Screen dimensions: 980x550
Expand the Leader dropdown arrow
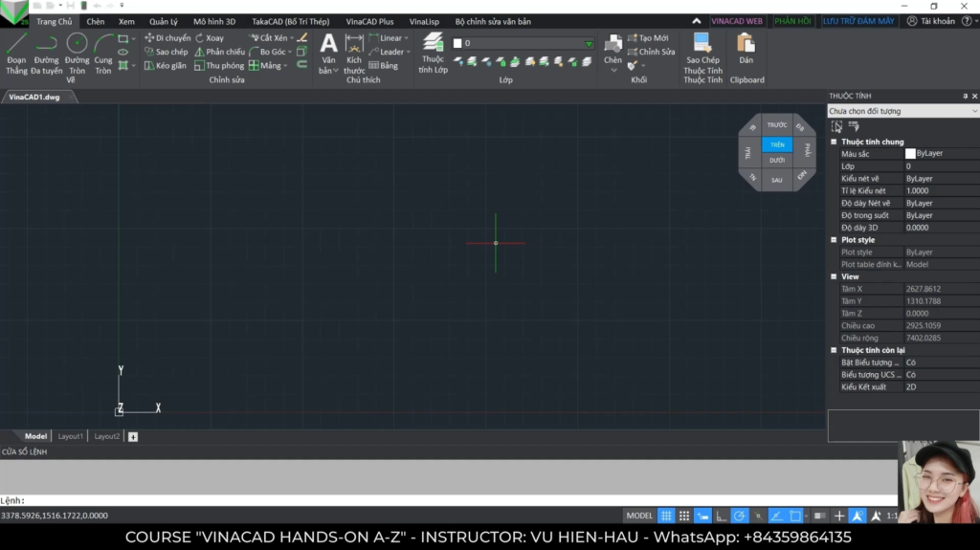(x=408, y=52)
